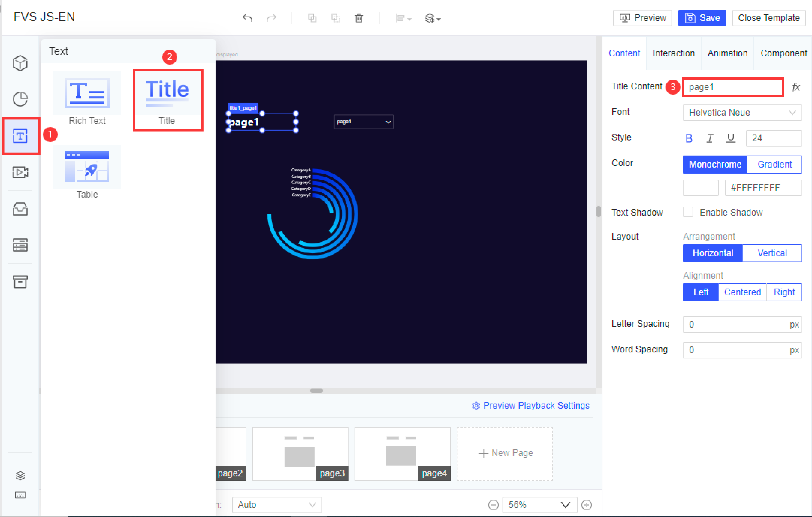
Task: Click the canvas horizontal scrollbar handle
Action: pos(316,391)
